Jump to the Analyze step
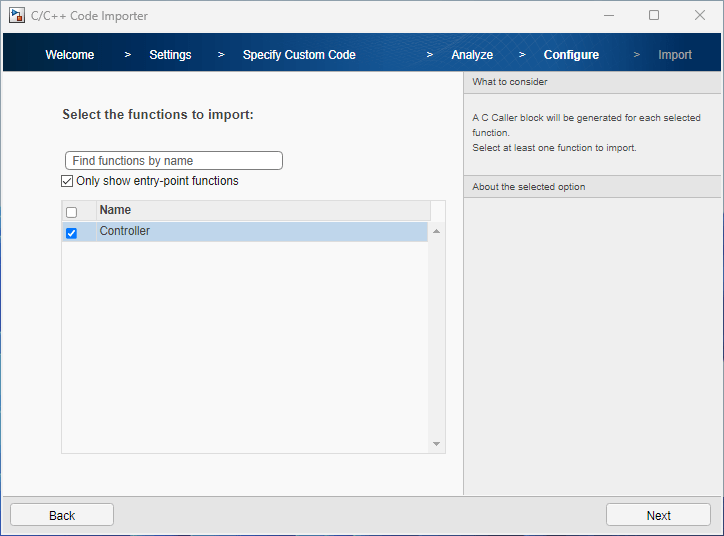724x536 pixels. (472, 55)
